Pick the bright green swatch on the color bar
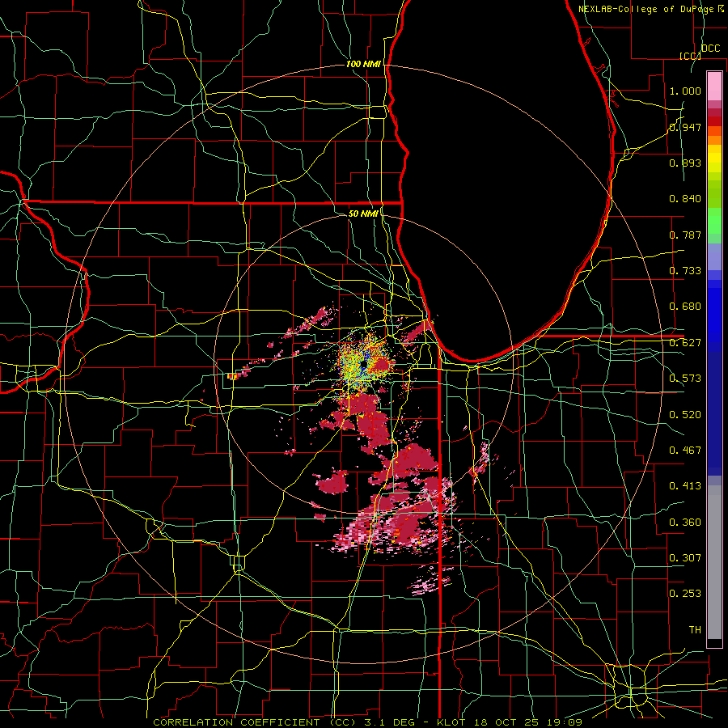This screenshot has height=728, width=728. click(x=714, y=221)
